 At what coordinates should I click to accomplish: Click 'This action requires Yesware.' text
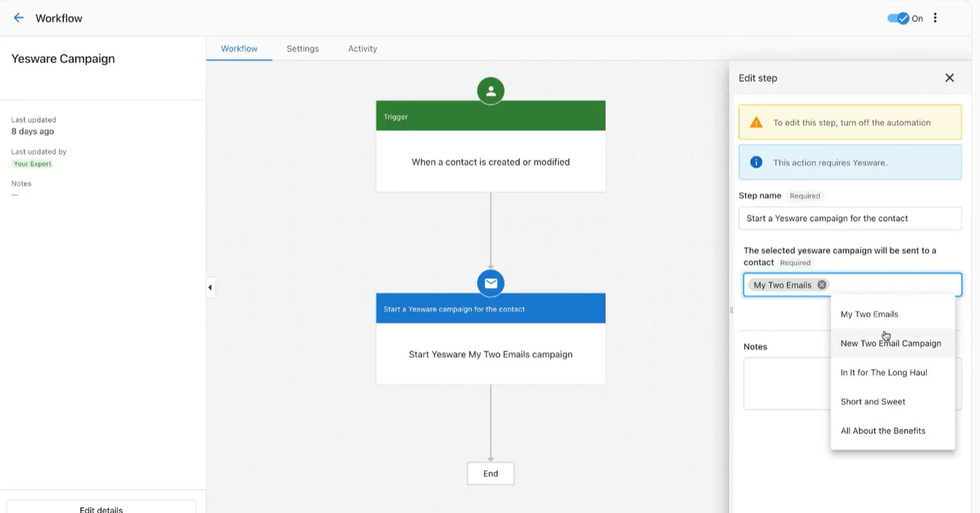pos(830,162)
